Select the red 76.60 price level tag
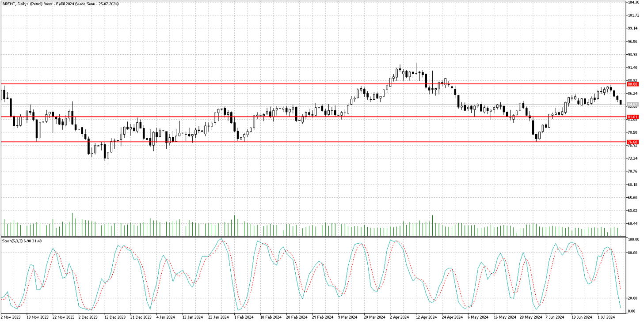The image size is (644, 324). 633,142
